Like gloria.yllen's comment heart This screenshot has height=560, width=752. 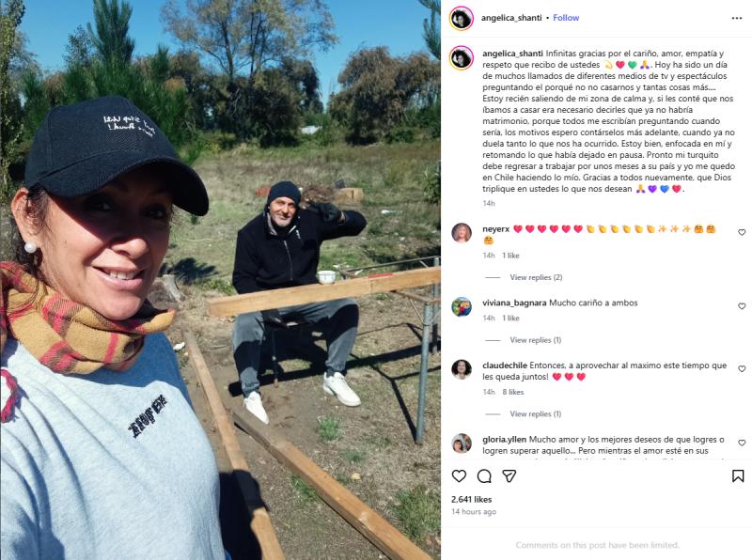coord(742,443)
